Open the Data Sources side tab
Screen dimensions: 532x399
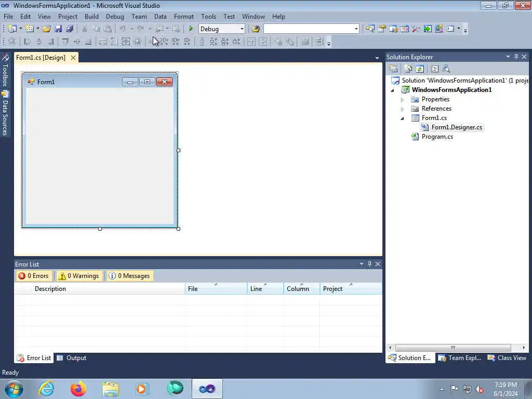point(5,113)
